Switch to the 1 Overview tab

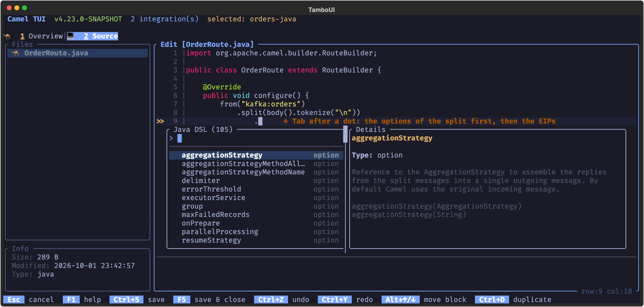[41, 36]
